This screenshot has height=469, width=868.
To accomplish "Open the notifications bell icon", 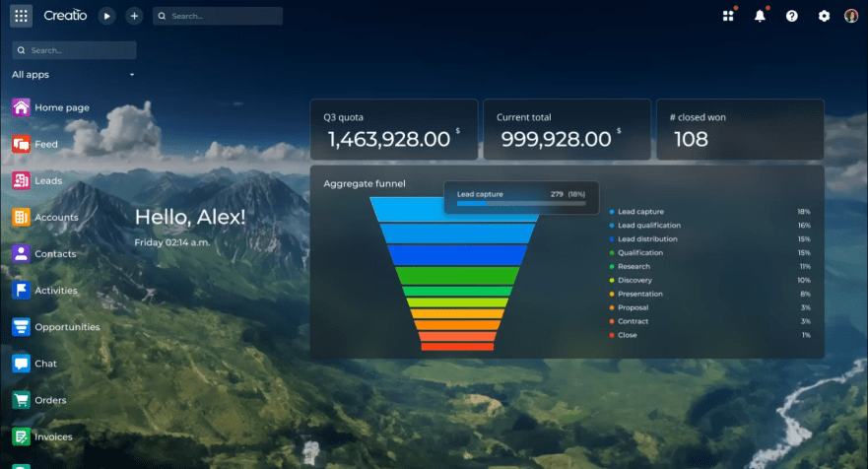I will click(x=760, y=16).
